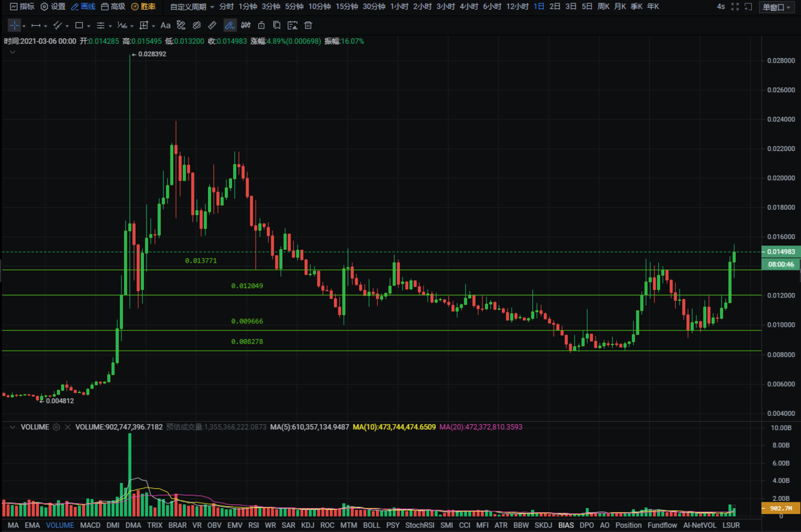The width and height of the screenshot is (801, 532).
Task: Expand the crosshair tool options arrow
Action: click(x=24, y=26)
